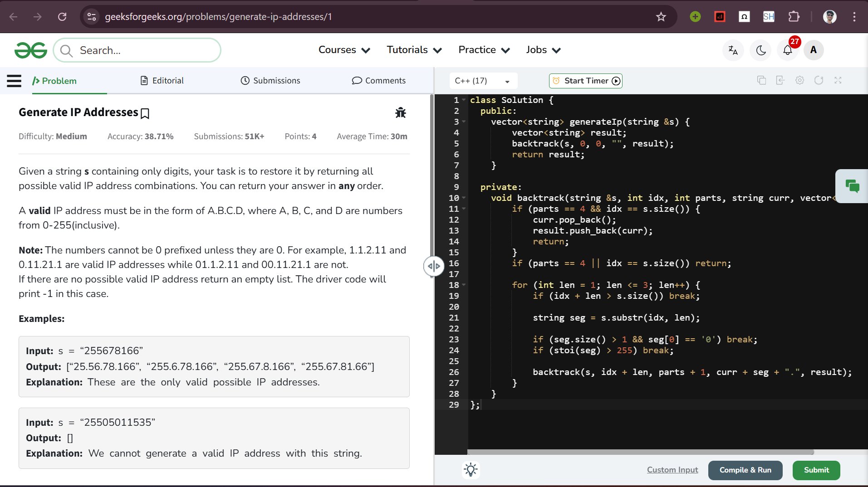Open the floating chat icon
This screenshot has height=487, width=868.
852,186
